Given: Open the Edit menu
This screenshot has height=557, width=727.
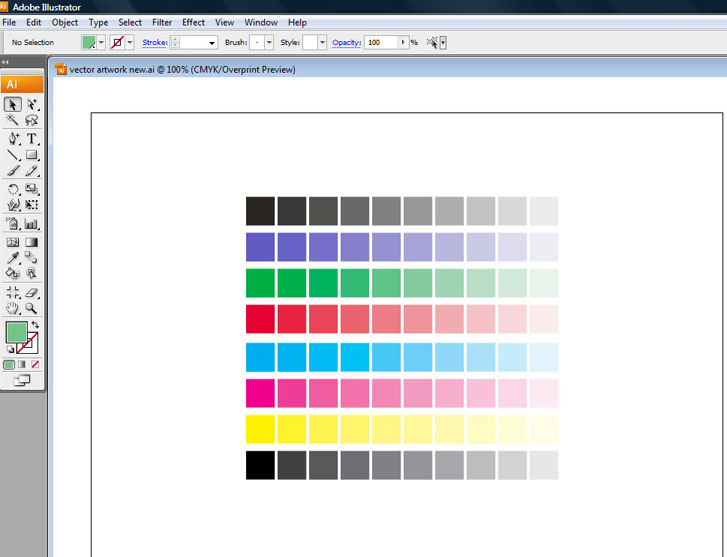Looking at the screenshot, I should coord(33,22).
